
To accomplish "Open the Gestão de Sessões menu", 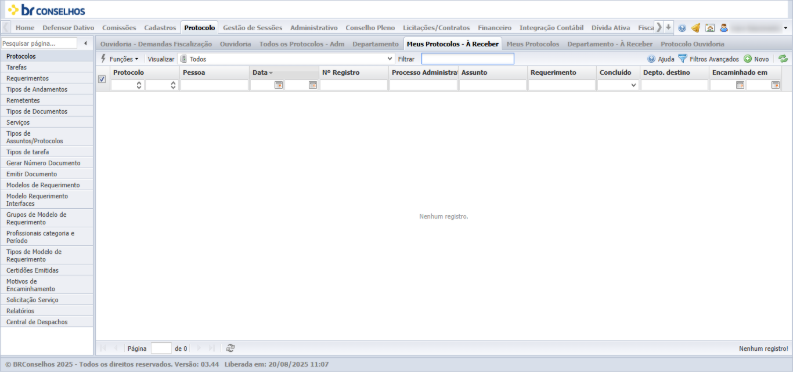I will tap(252, 28).
